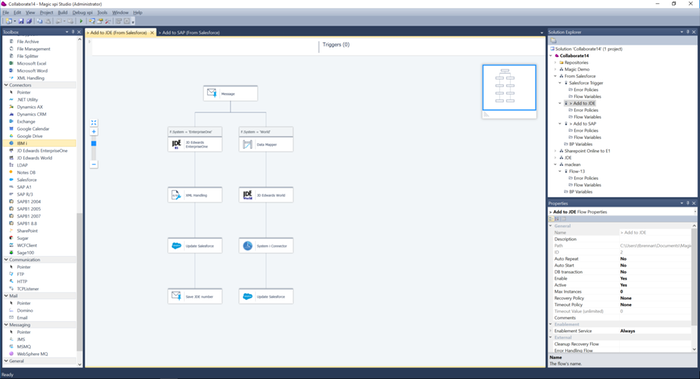The image size is (700, 379).
Task: Click the flow overview minimap thumbnail
Action: coord(509,87)
